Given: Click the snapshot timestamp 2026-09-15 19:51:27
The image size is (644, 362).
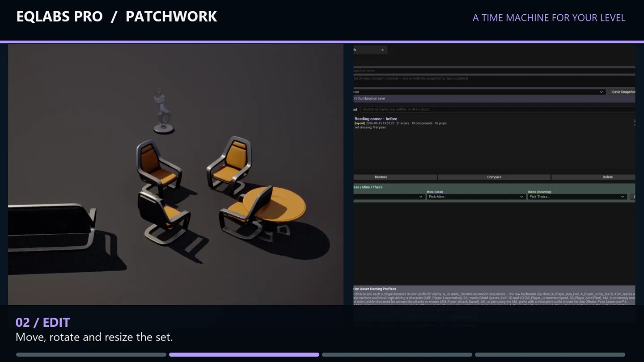Looking at the screenshot, I should coord(380,123).
